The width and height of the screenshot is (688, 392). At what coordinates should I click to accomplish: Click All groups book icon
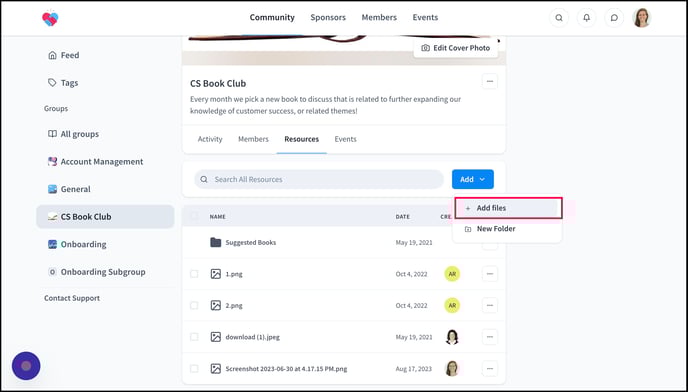[x=52, y=134]
